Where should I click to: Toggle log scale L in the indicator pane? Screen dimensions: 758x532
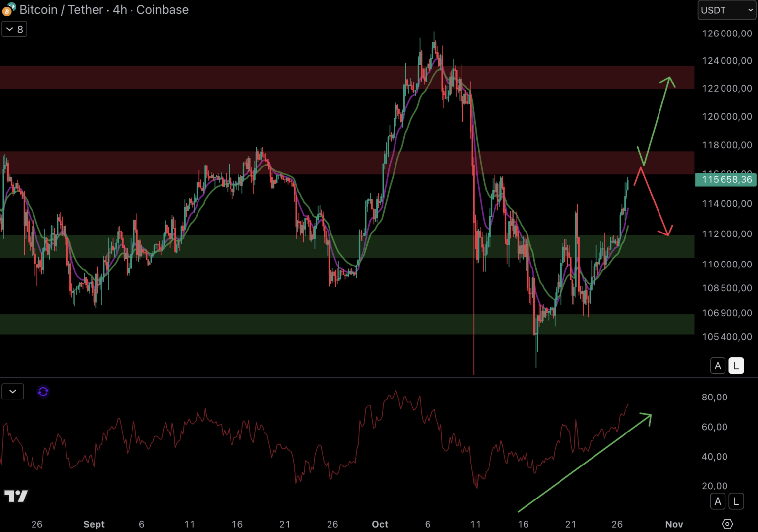click(x=736, y=501)
